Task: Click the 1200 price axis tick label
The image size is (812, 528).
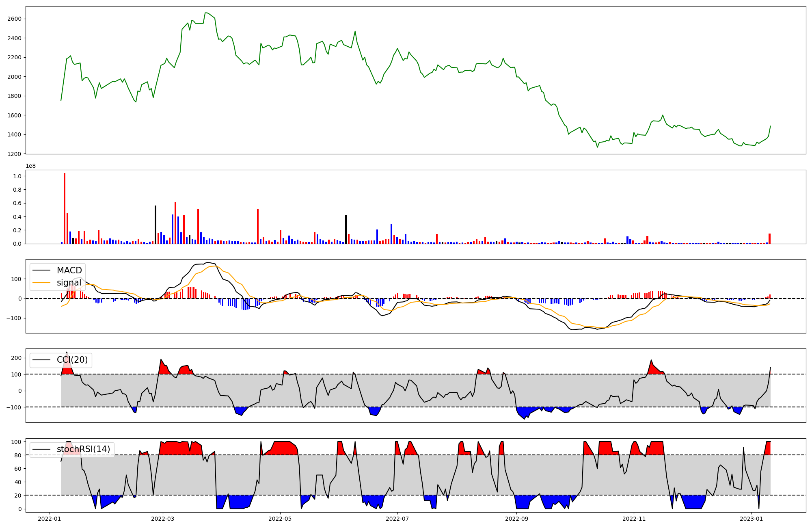Action: pyautogui.click(x=14, y=154)
